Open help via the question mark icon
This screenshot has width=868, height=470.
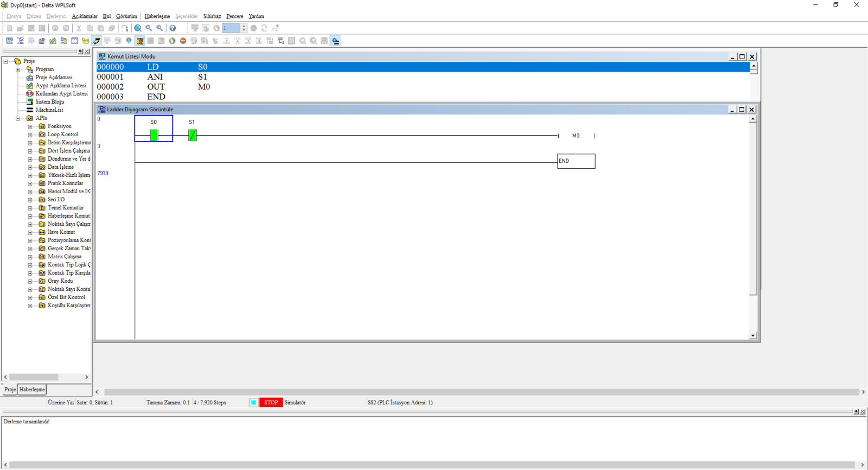(173, 28)
